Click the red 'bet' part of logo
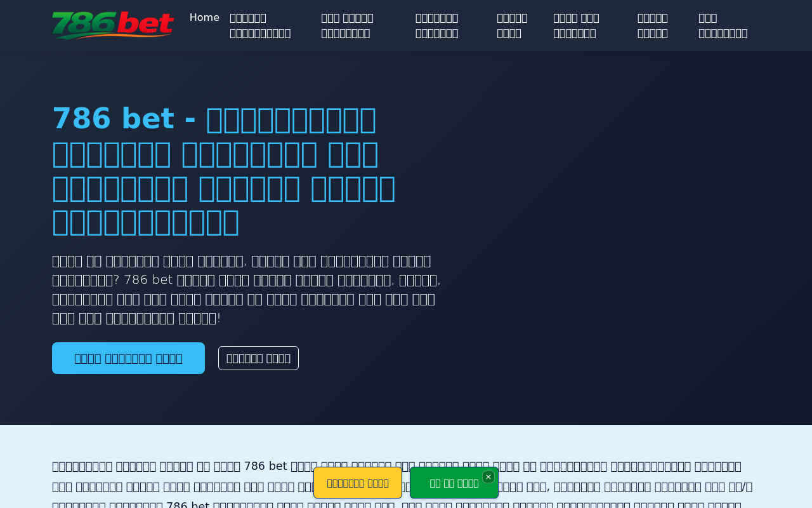This screenshot has height=508, width=812. [146, 25]
